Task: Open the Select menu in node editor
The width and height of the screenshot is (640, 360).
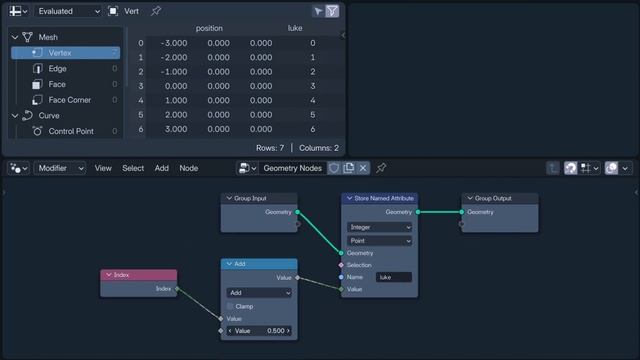Action: click(133, 168)
